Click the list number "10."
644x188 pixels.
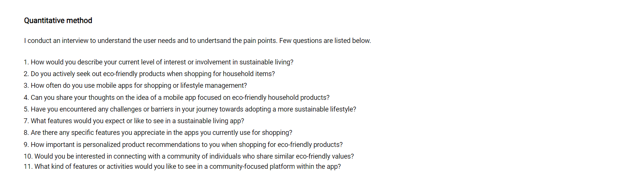coord(28,156)
